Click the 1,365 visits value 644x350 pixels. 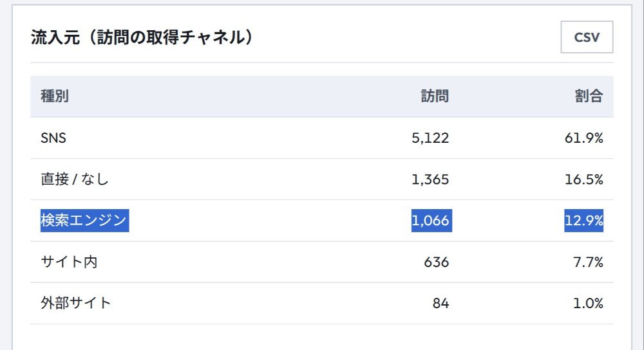coord(430,180)
